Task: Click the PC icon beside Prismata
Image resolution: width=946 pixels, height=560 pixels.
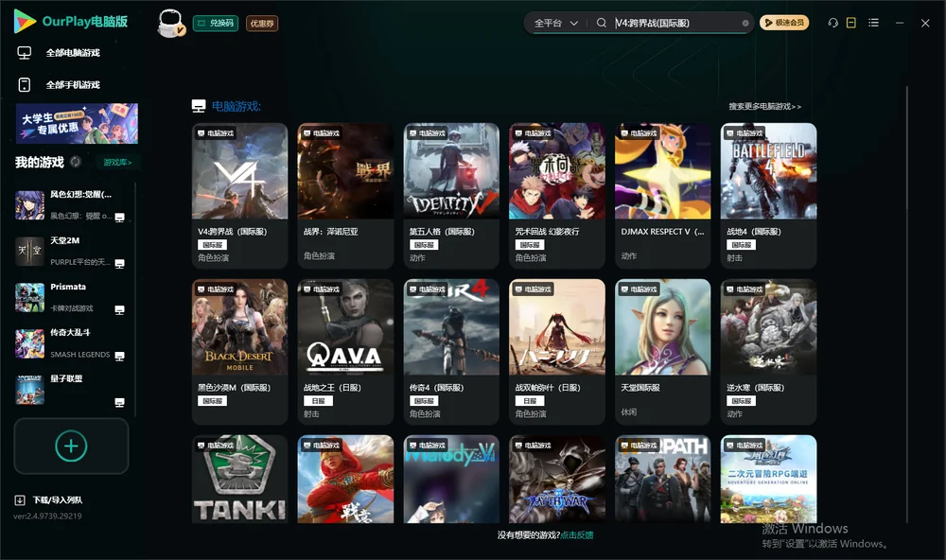Action: click(119, 310)
